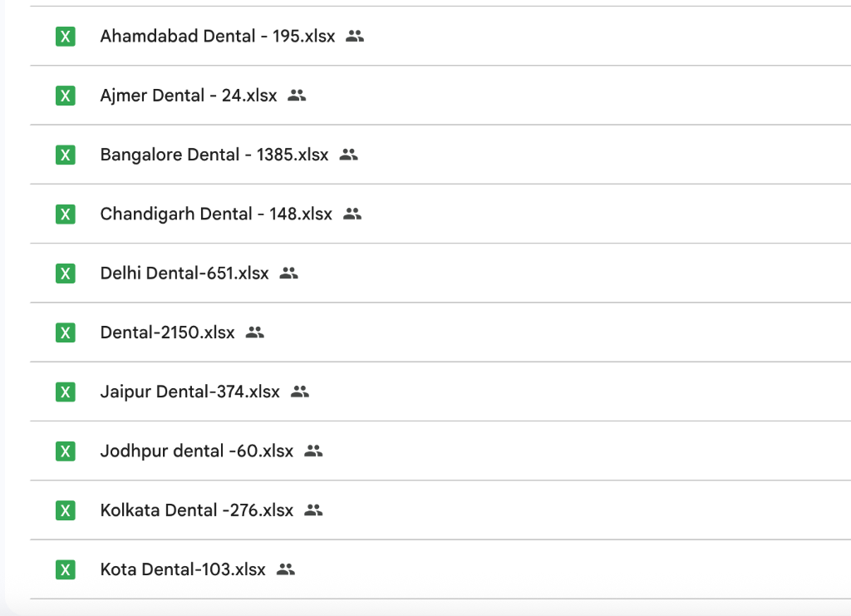Open the Delhi Dental-651 spreadsheet
851x616 pixels.
coord(184,273)
